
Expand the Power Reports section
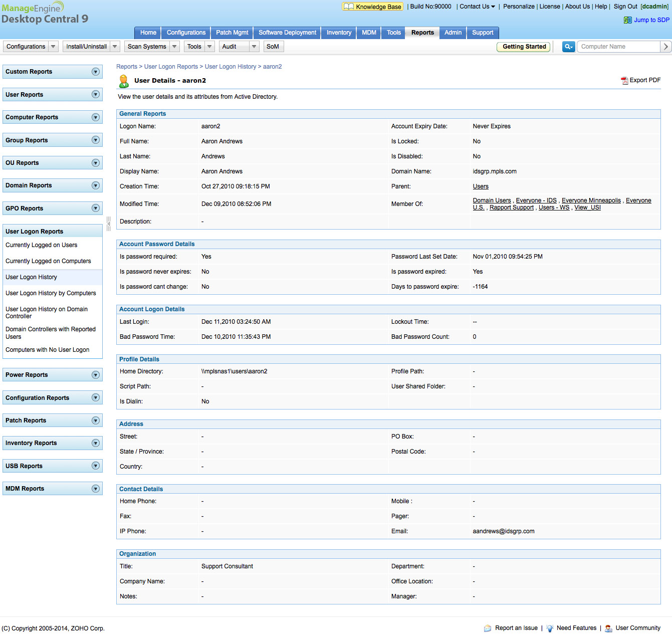click(96, 375)
